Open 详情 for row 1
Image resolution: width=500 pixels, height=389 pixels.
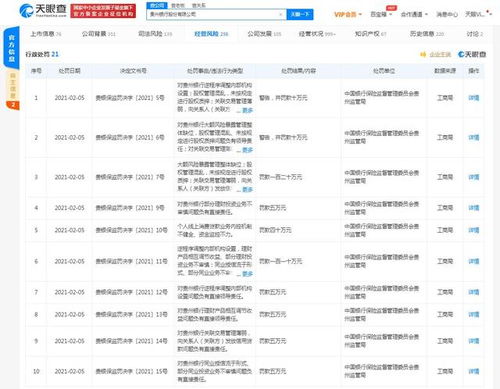[x=473, y=98]
